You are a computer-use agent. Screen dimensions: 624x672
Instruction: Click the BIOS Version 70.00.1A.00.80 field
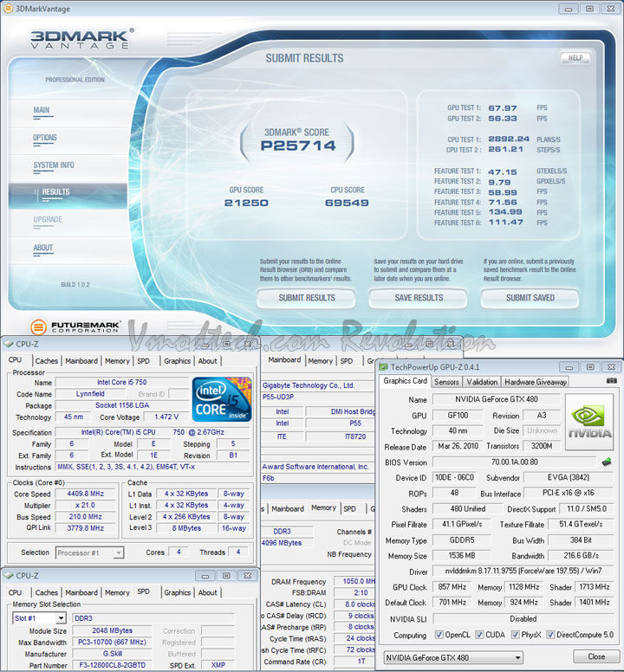(x=514, y=462)
